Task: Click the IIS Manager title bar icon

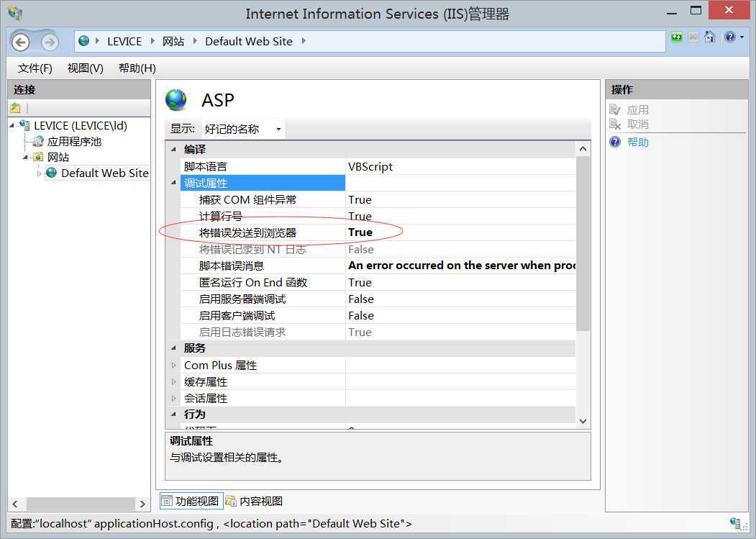Action: pos(15,13)
